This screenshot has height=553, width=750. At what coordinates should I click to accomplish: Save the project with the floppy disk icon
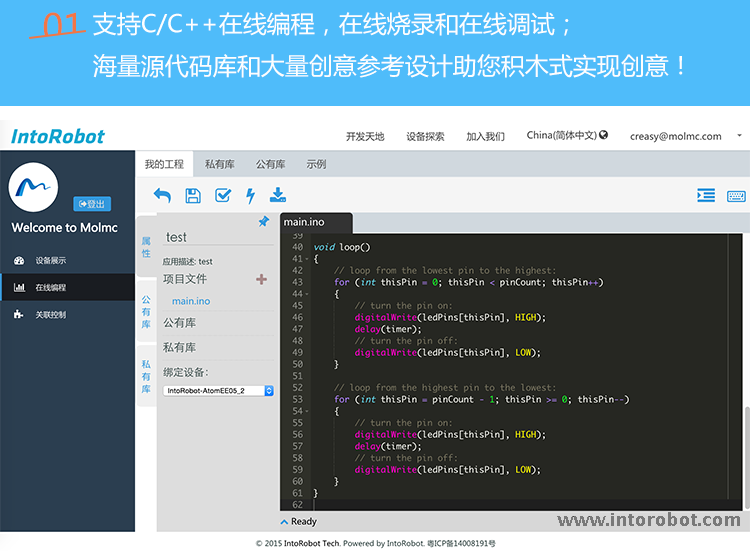tap(193, 195)
